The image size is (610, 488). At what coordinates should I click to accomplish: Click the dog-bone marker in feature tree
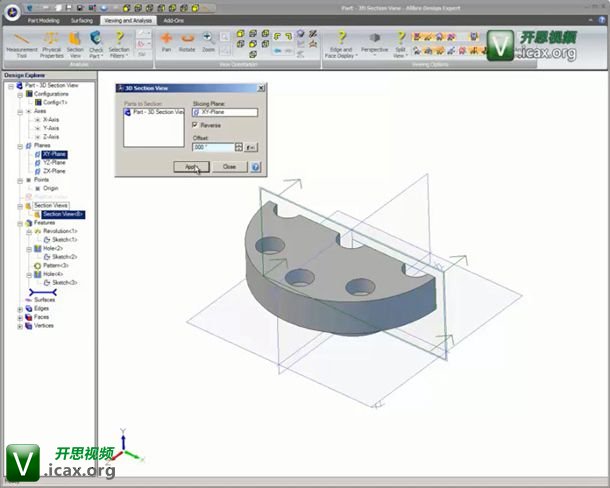43,292
